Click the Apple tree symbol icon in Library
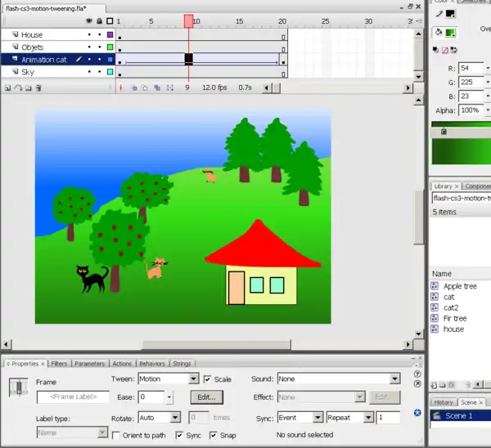 click(435, 286)
